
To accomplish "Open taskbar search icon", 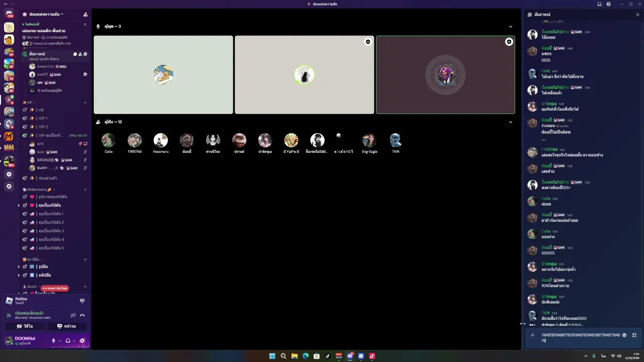I will [x=283, y=356].
